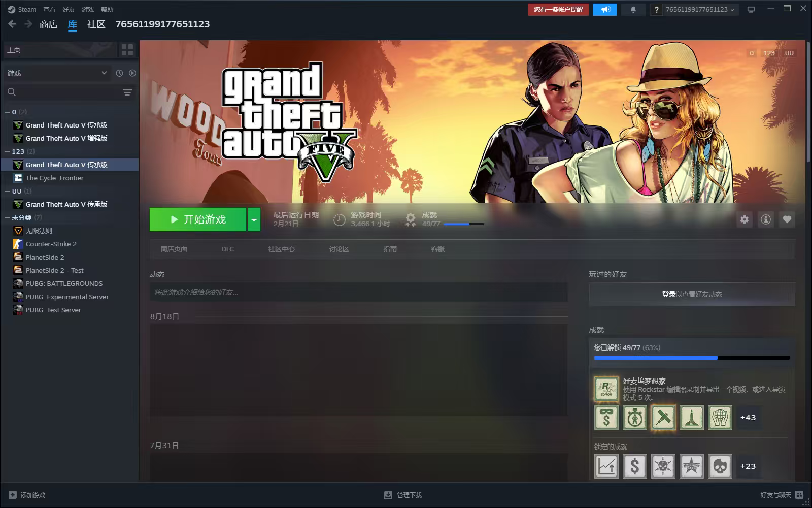
Task: Open the red account alert notice
Action: tap(558, 9)
